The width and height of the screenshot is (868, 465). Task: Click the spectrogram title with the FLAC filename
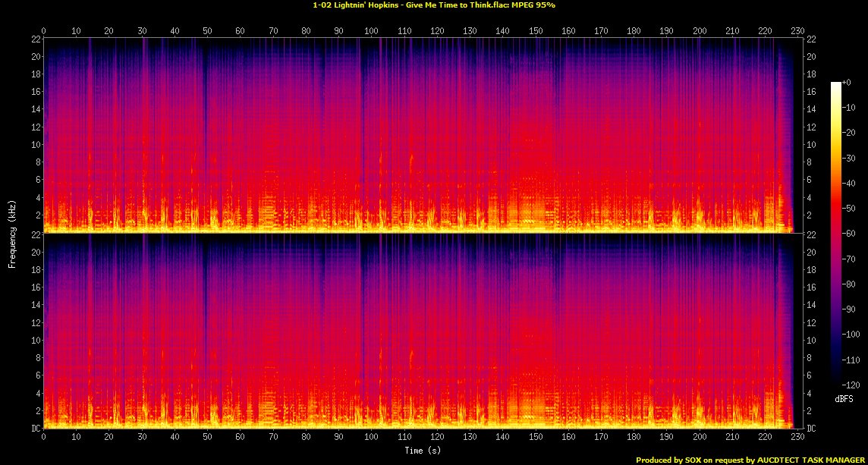[x=433, y=5]
